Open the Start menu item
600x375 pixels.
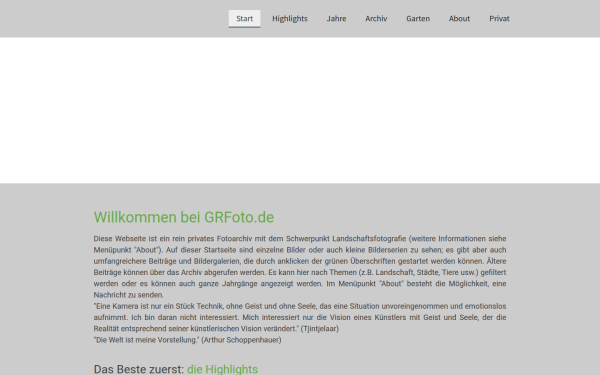click(245, 19)
